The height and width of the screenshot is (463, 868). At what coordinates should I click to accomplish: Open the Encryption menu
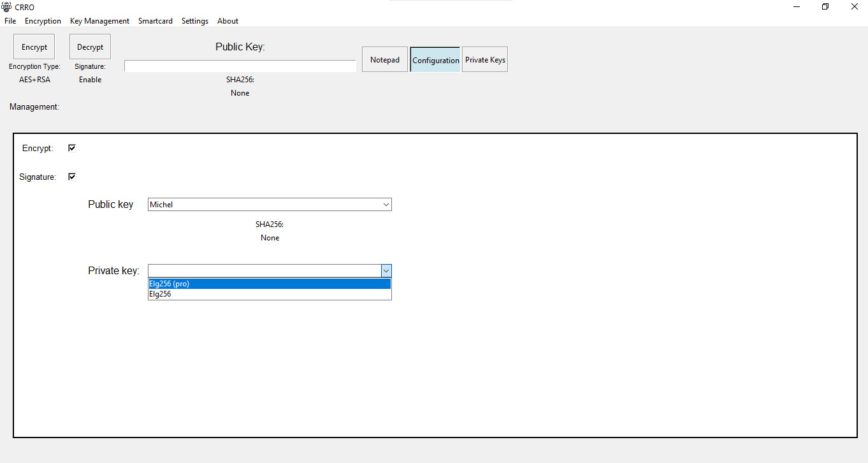tap(43, 21)
